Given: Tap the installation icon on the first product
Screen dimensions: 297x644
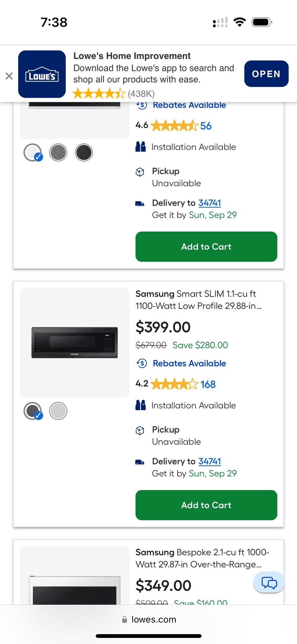Looking at the screenshot, I should click(140, 147).
